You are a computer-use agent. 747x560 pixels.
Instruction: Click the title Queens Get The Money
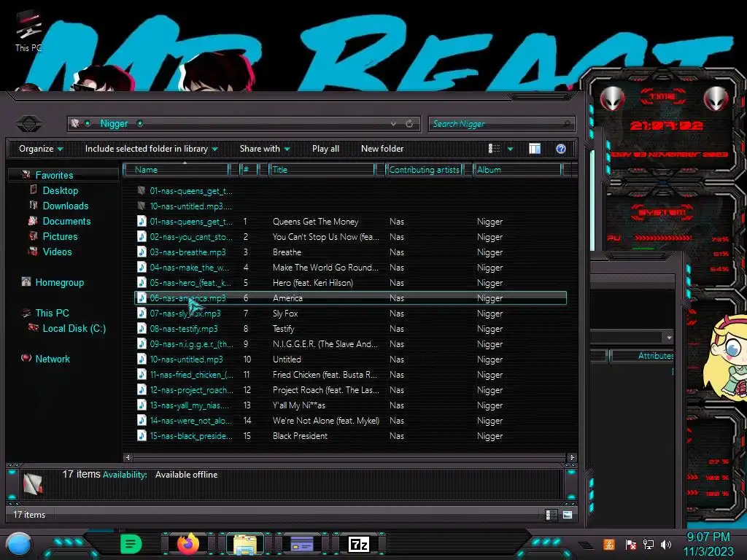click(315, 222)
